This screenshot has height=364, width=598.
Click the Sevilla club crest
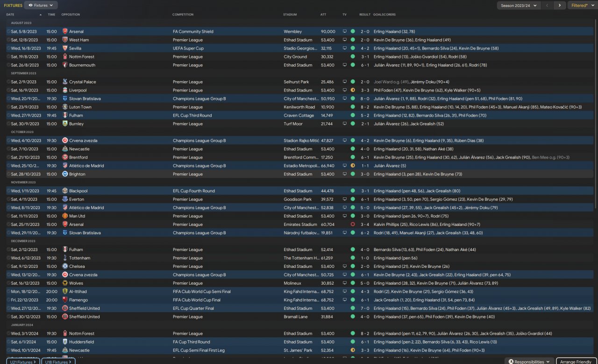pos(65,49)
